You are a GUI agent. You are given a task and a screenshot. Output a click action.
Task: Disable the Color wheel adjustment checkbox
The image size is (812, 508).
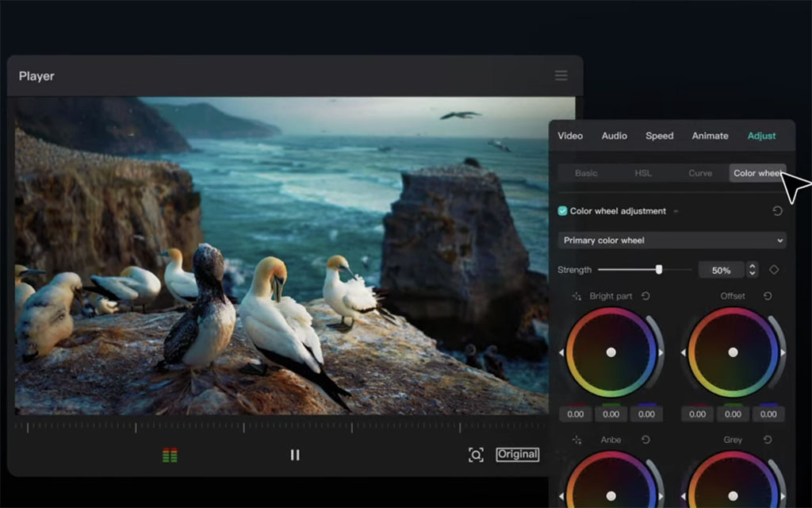562,211
